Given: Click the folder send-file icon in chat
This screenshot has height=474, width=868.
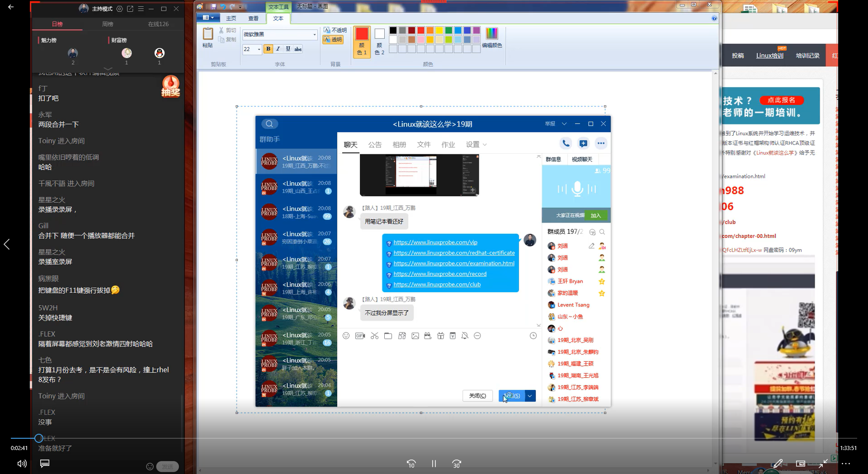Looking at the screenshot, I should [388, 336].
